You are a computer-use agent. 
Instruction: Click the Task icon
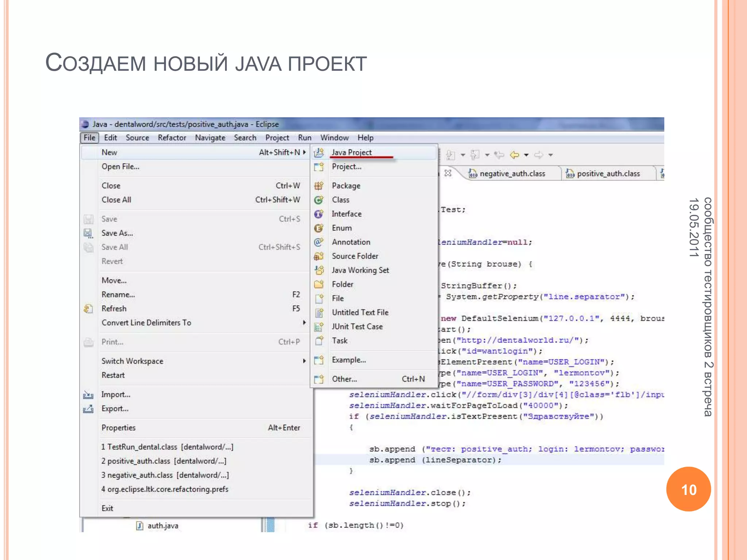pyautogui.click(x=319, y=341)
